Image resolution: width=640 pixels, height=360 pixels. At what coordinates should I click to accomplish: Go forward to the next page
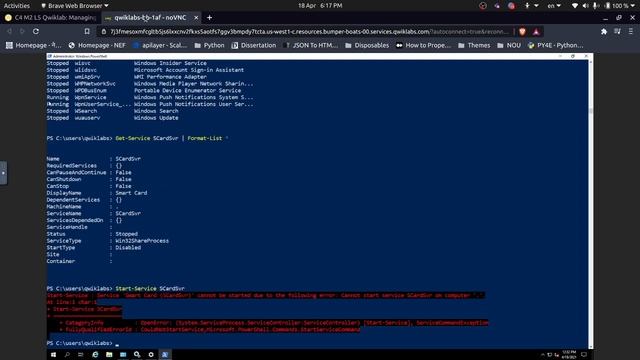click(22, 31)
